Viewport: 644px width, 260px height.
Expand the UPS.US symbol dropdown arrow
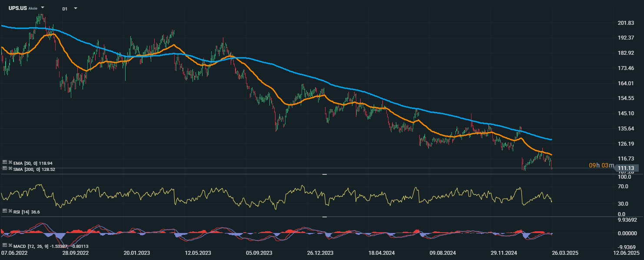43,8
